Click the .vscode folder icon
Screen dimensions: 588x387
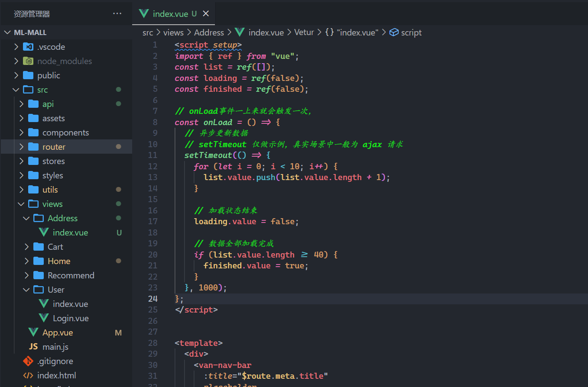coord(28,47)
